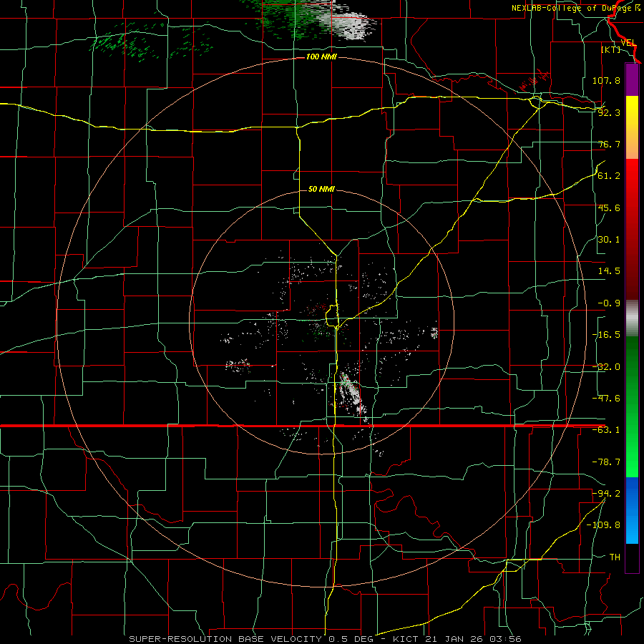
Task: Select the 61.2 velocity scale value
Action: click(x=609, y=176)
